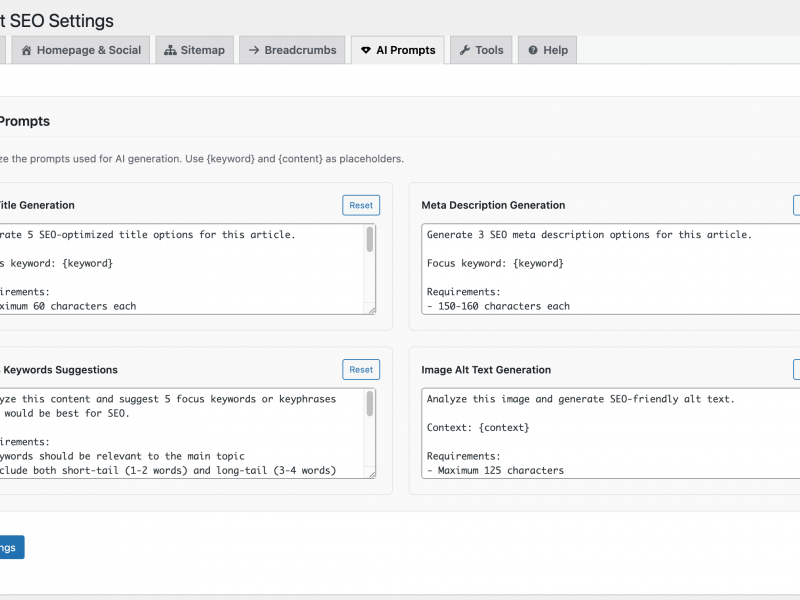Screen dimensions: 800x600
Task: Click the Save Settings button
Action: pos(10,547)
